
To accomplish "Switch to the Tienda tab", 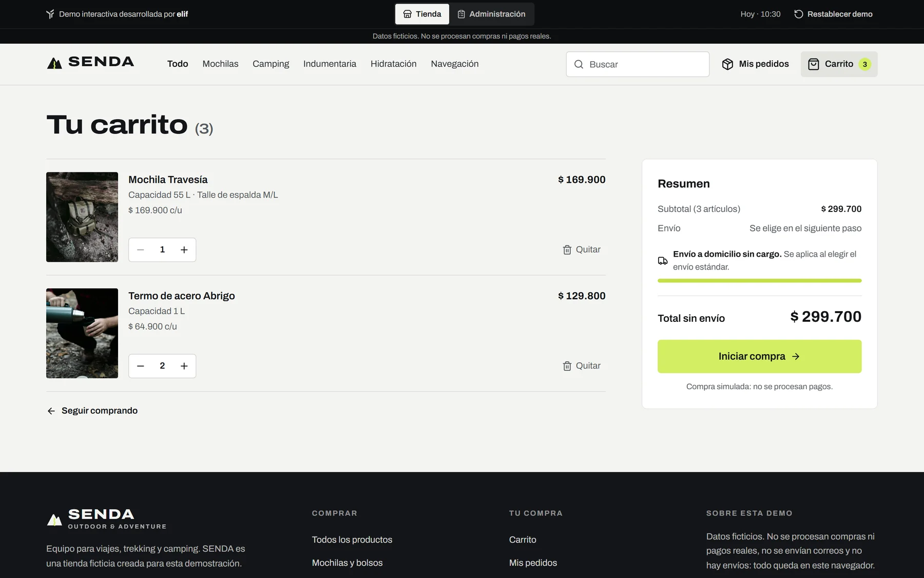I will [x=422, y=14].
